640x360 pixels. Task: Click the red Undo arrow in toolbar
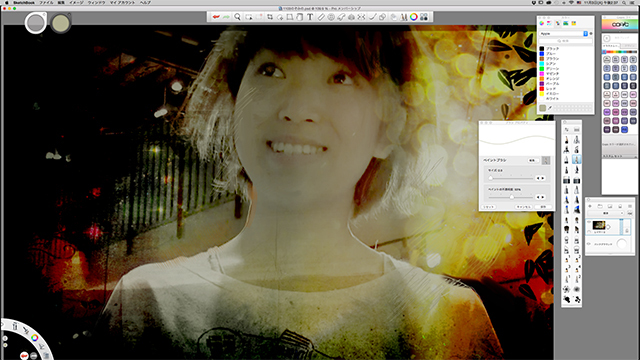click(216, 17)
